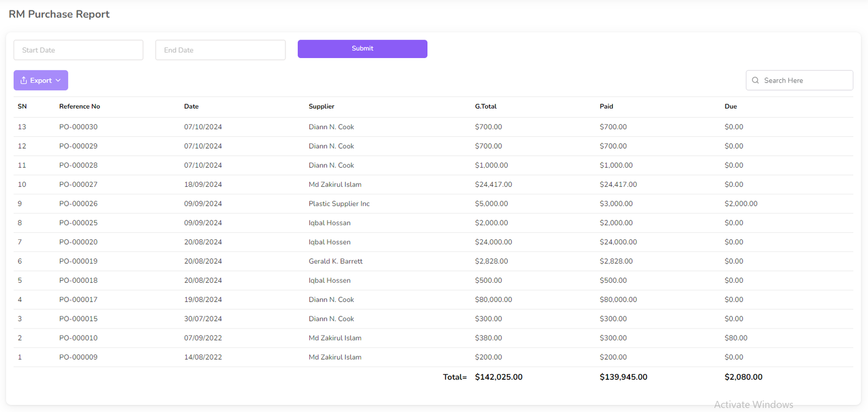
Task: Click the search magnifier icon
Action: coord(755,80)
